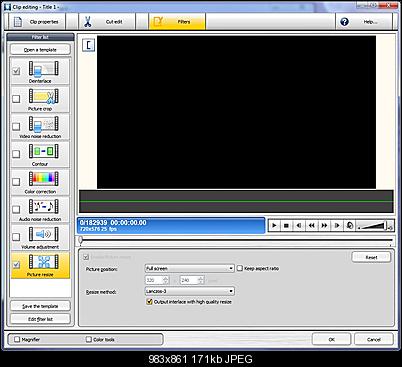Click Open a template button

[40, 50]
